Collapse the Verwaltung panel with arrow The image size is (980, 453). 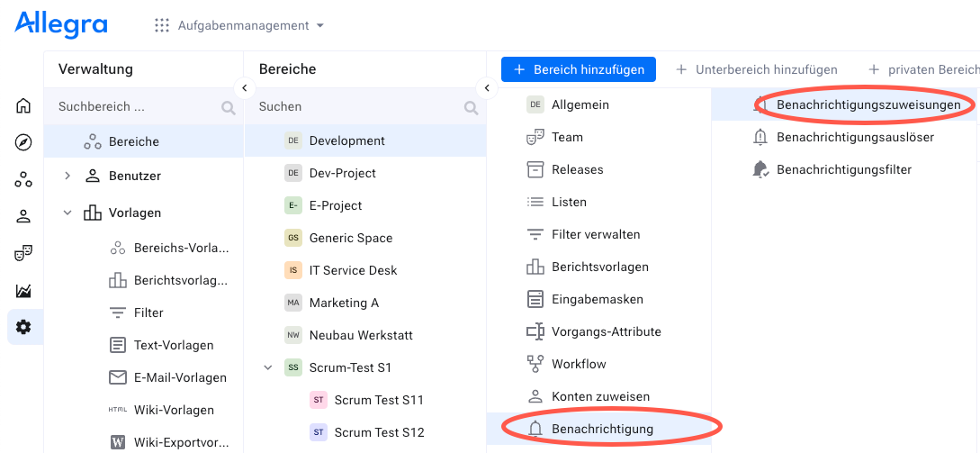[244, 88]
